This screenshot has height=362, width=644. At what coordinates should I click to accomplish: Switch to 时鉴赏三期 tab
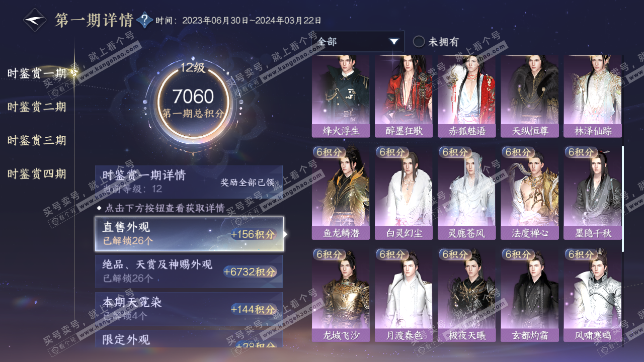pos(36,140)
